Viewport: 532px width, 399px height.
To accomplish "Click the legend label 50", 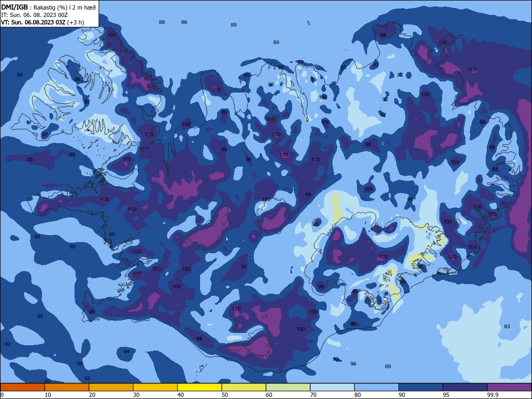I will (x=225, y=395).
